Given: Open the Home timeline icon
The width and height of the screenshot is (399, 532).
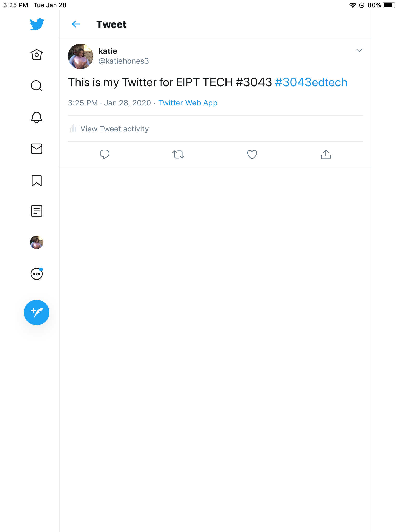Looking at the screenshot, I should [37, 55].
